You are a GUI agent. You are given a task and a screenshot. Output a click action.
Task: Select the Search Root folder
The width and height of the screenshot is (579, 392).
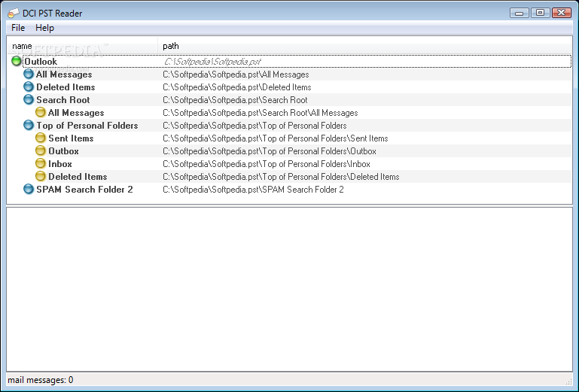tap(62, 99)
